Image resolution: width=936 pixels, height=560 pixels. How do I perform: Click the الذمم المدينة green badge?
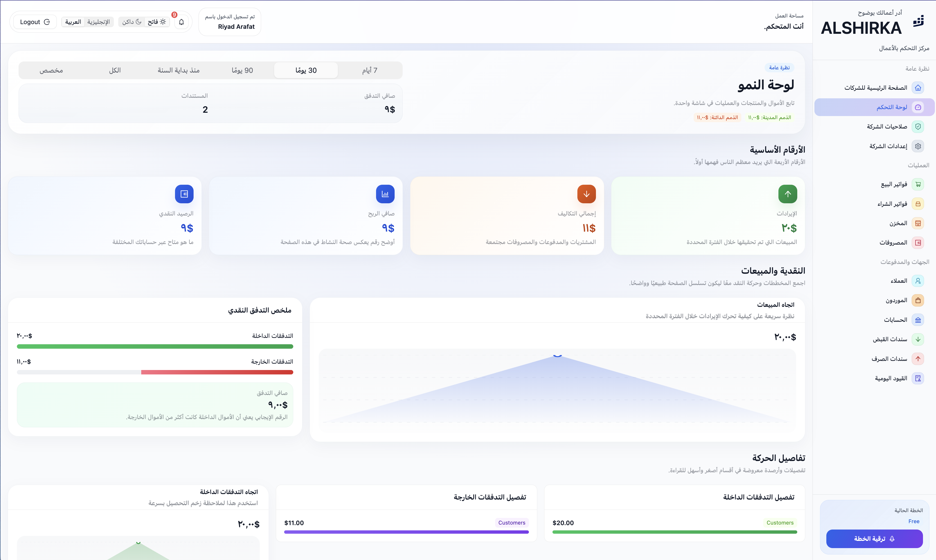(x=769, y=117)
